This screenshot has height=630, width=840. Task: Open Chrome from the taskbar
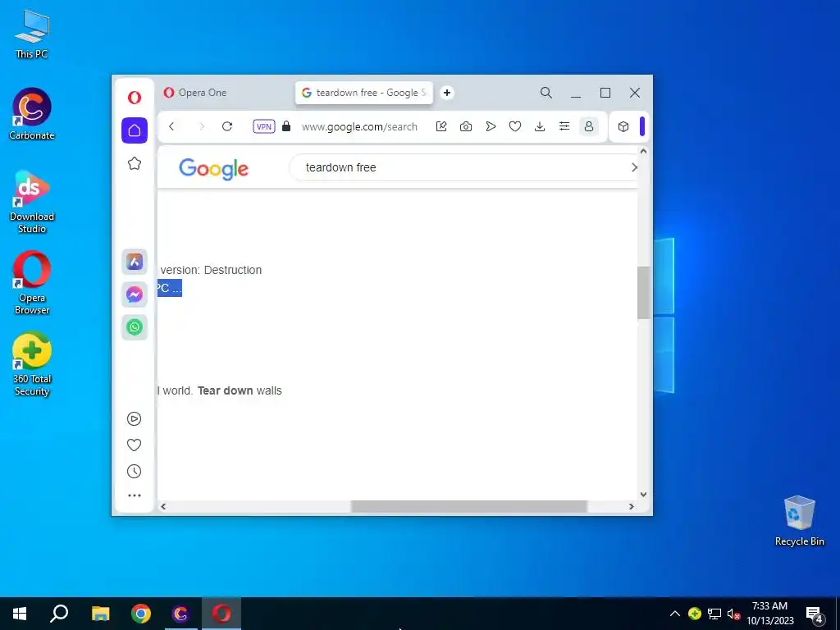(x=141, y=614)
